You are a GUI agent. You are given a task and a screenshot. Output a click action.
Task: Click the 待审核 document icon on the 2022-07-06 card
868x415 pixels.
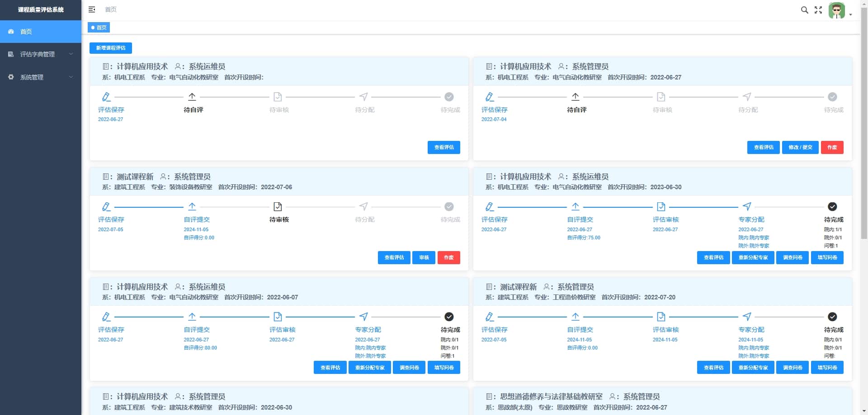pyautogui.click(x=278, y=207)
